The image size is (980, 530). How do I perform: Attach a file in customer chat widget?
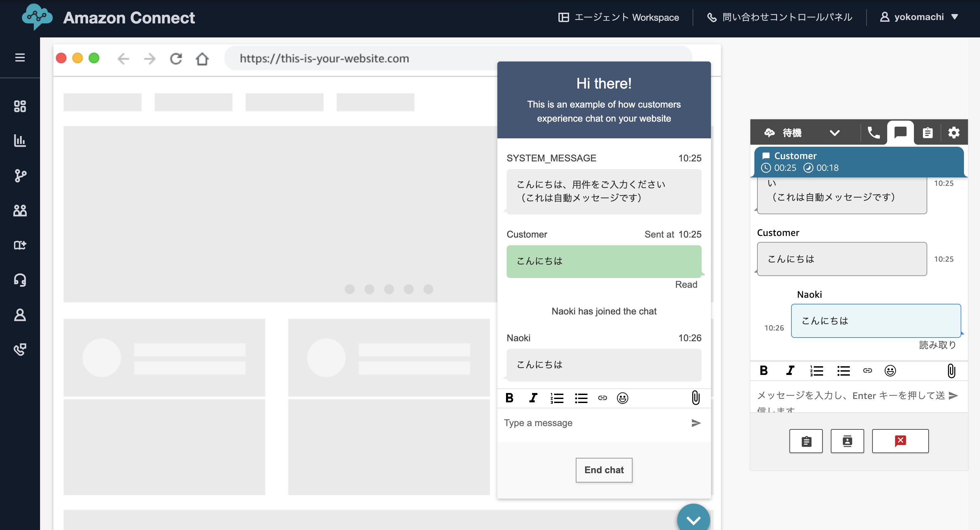pos(695,398)
